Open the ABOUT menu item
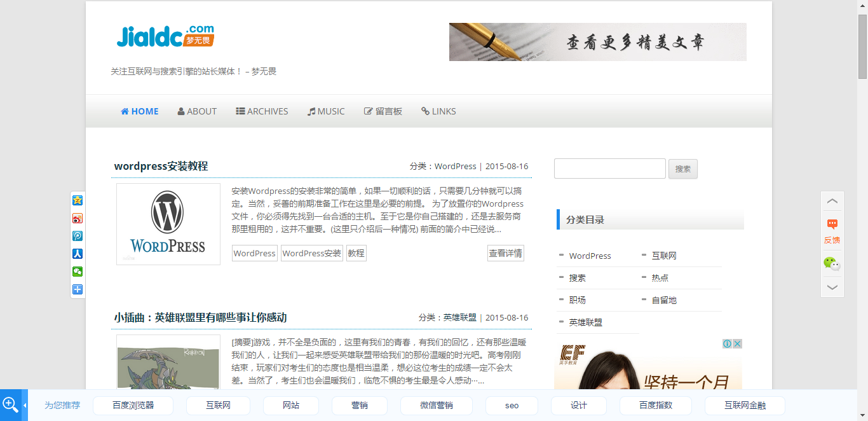Image resolution: width=868 pixels, height=421 pixels. 197,111
